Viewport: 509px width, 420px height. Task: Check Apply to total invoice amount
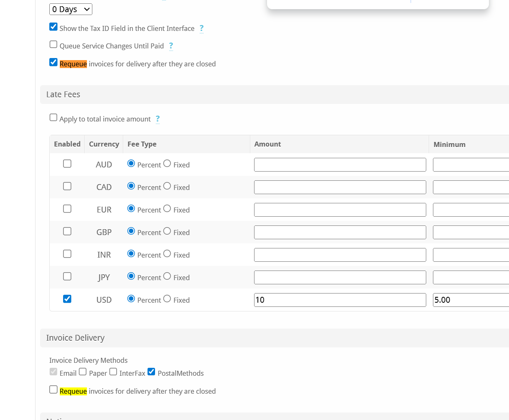coord(53,117)
